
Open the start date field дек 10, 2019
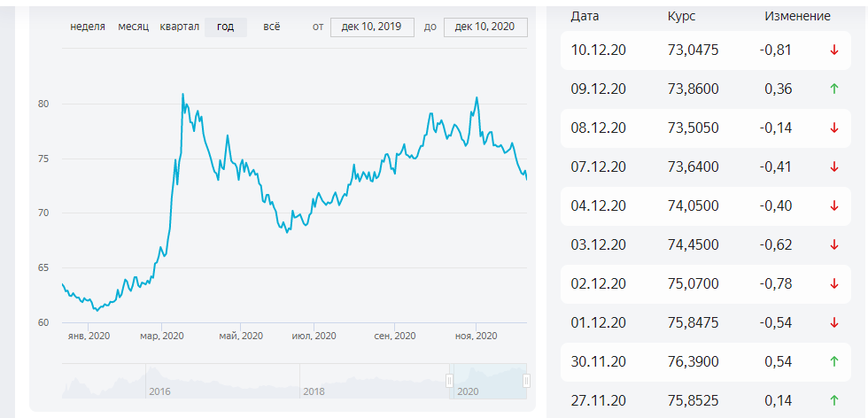click(x=372, y=27)
